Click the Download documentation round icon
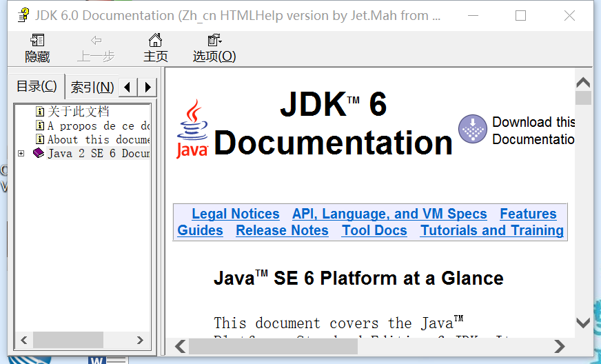Screen dimensions: 601x364 [x=473, y=129]
